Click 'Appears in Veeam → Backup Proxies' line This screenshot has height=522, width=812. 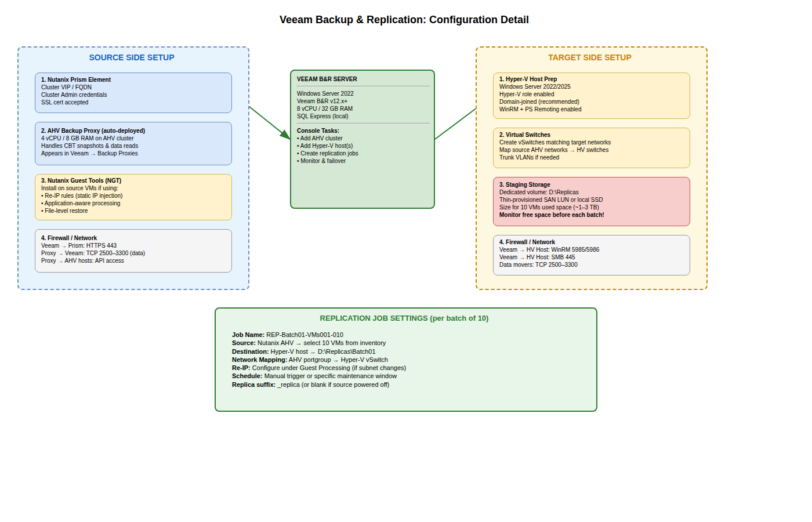click(90, 153)
